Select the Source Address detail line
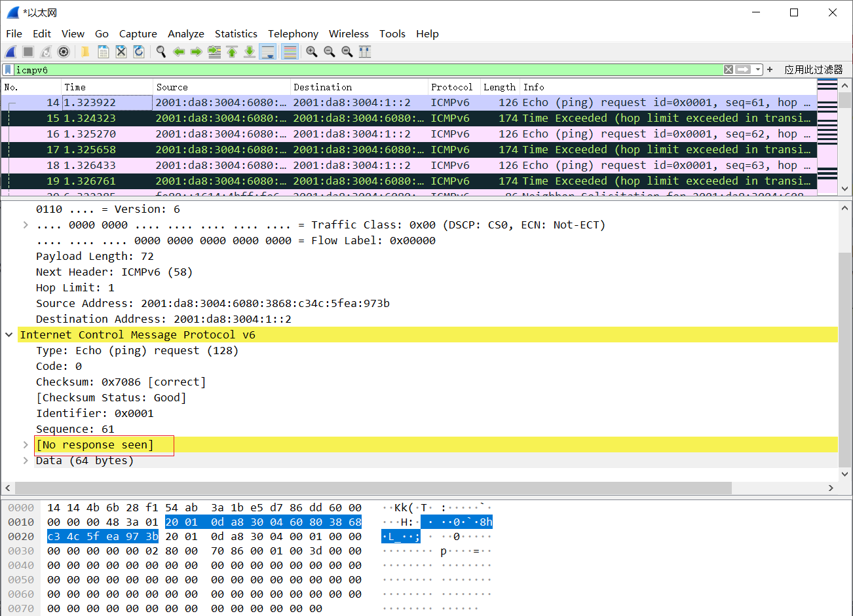This screenshot has width=853, height=616. pos(212,303)
